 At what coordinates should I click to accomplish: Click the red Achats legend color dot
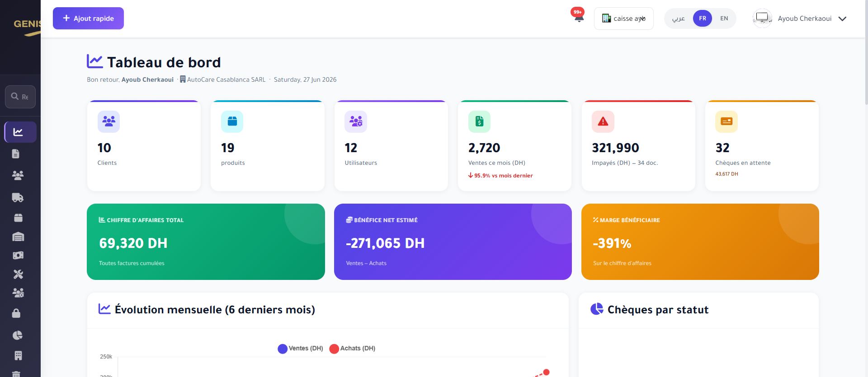[334, 349]
